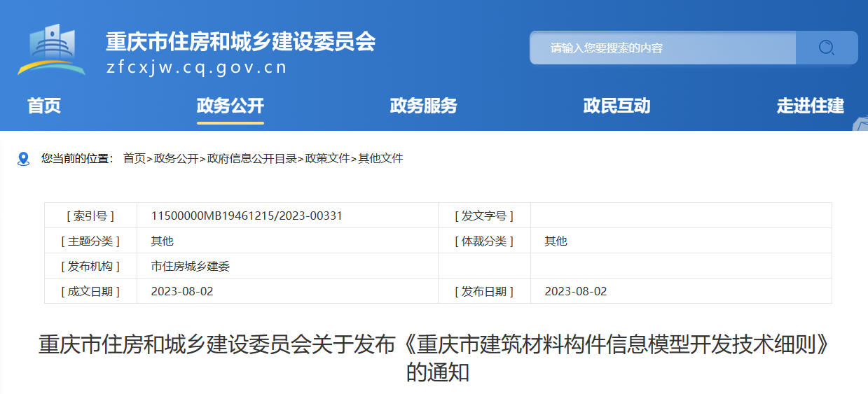Click the 发布日期 value 2023-08-02

576,291
